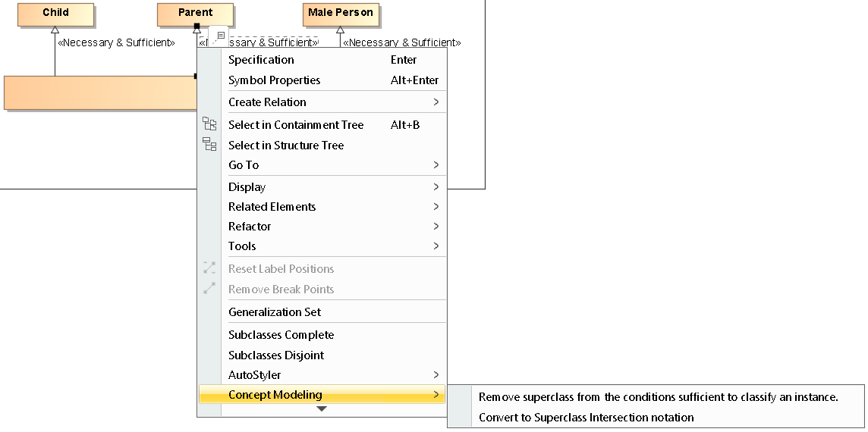
Task: Click the generalization arrowhead under Male Person
Action: pos(340,30)
